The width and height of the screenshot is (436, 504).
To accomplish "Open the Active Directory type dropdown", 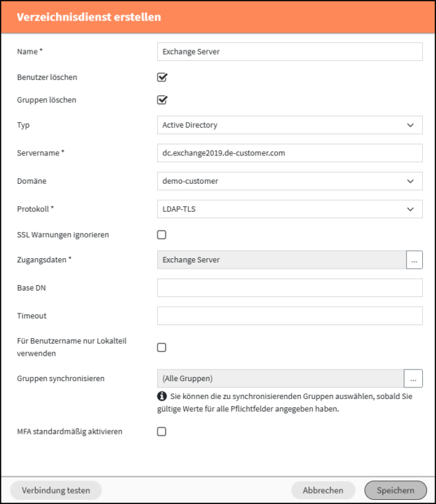I will pos(290,125).
